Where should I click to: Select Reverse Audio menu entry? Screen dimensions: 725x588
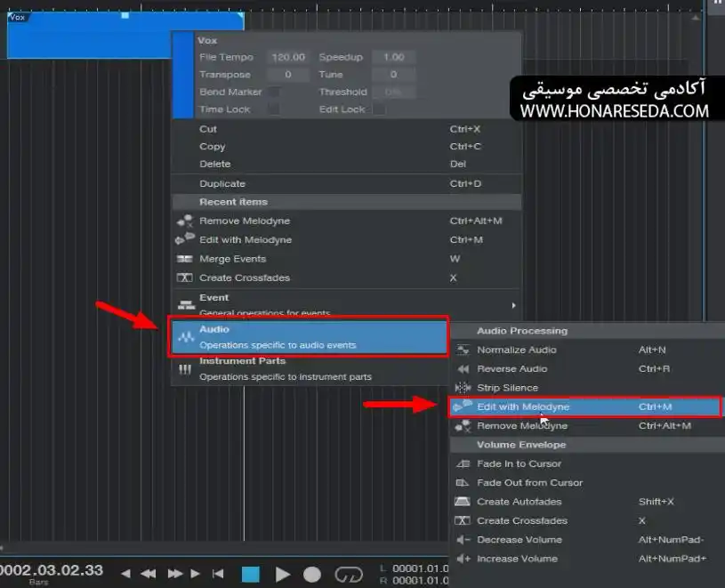pos(587,369)
